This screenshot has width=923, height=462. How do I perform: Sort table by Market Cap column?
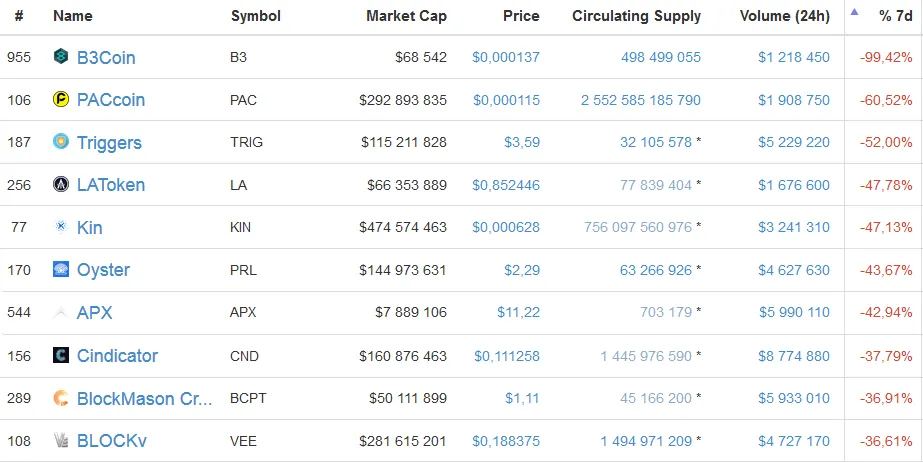click(x=406, y=16)
